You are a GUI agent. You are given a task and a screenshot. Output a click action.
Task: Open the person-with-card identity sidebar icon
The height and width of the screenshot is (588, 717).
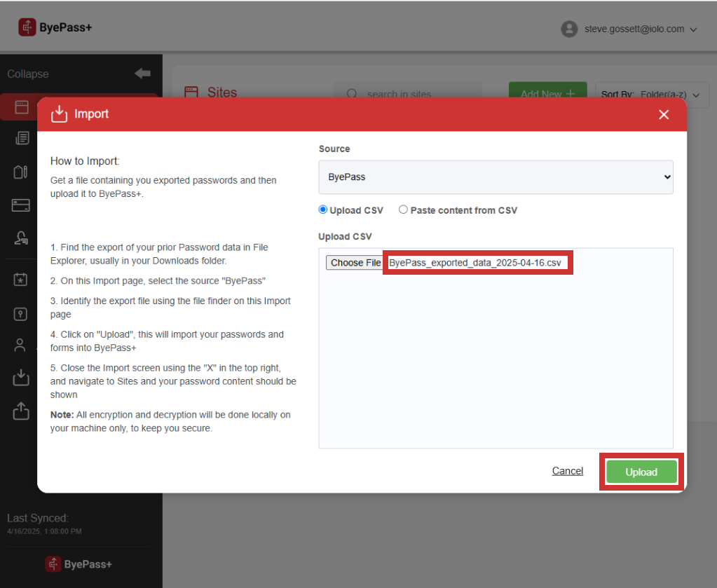click(x=21, y=238)
